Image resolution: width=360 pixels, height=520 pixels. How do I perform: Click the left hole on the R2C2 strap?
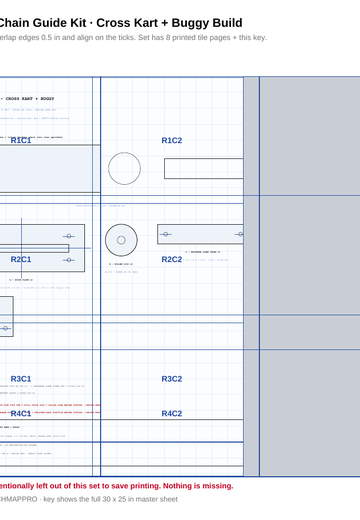pos(166,234)
